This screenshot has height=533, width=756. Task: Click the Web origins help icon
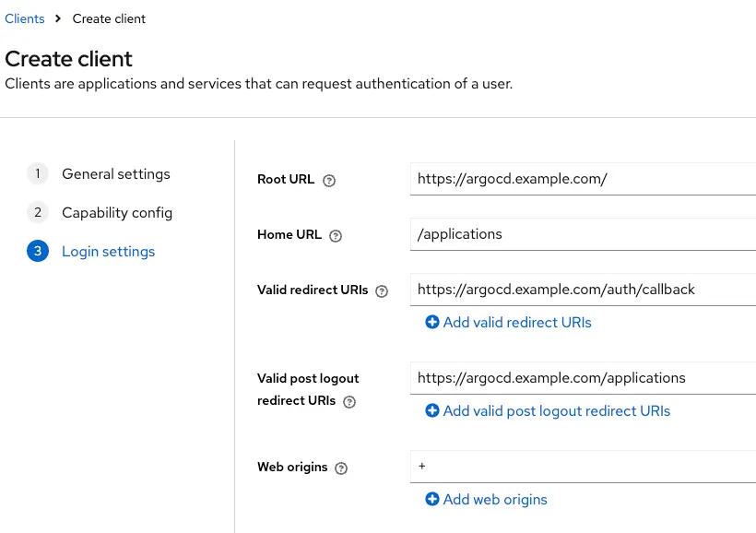[341, 468]
